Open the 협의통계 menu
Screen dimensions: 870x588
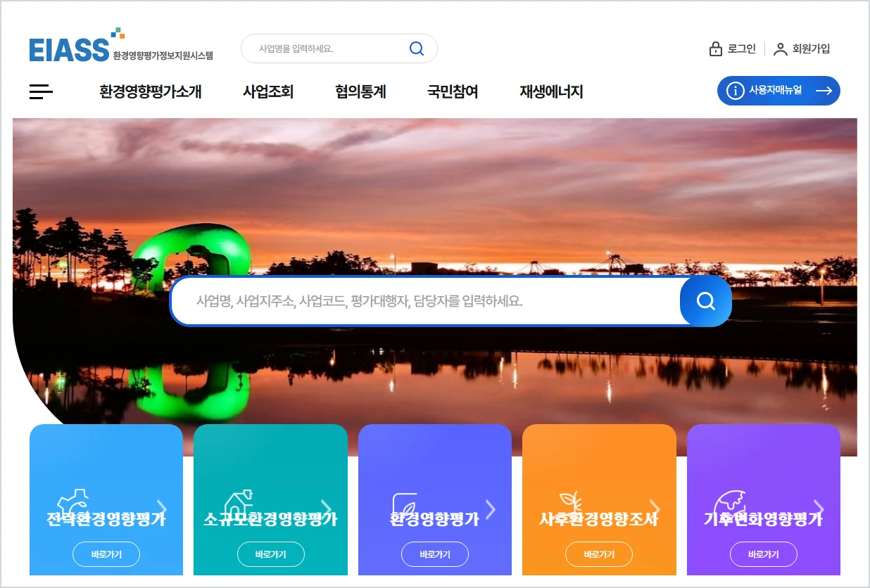coord(360,91)
